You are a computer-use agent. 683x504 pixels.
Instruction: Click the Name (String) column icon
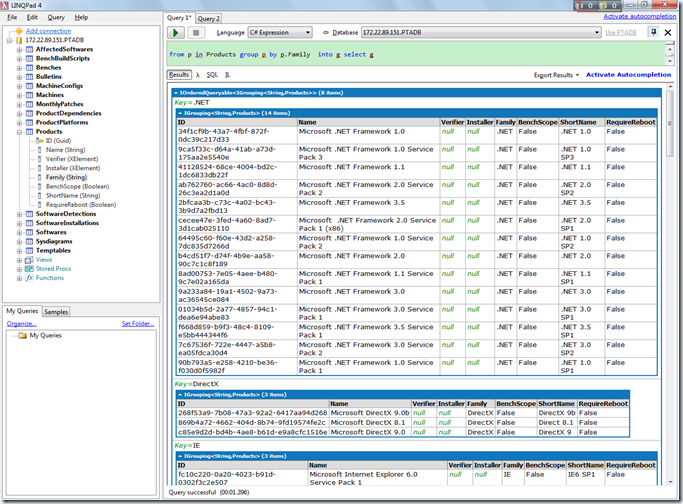point(40,150)
